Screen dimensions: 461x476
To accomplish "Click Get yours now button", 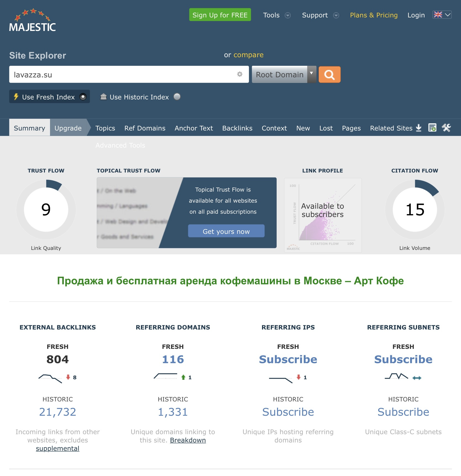I will 226,231.
